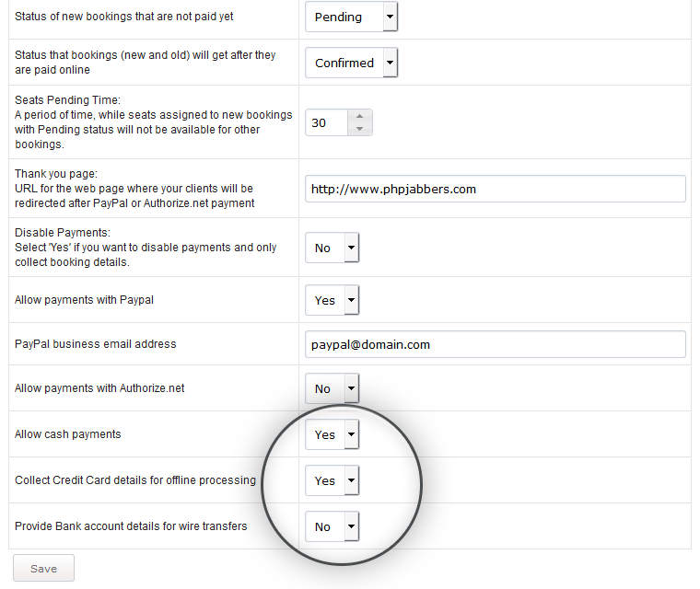Open the Allow payments with Paypal dropdown
Screen dimensions: 700x589
[x=332, y=300]
